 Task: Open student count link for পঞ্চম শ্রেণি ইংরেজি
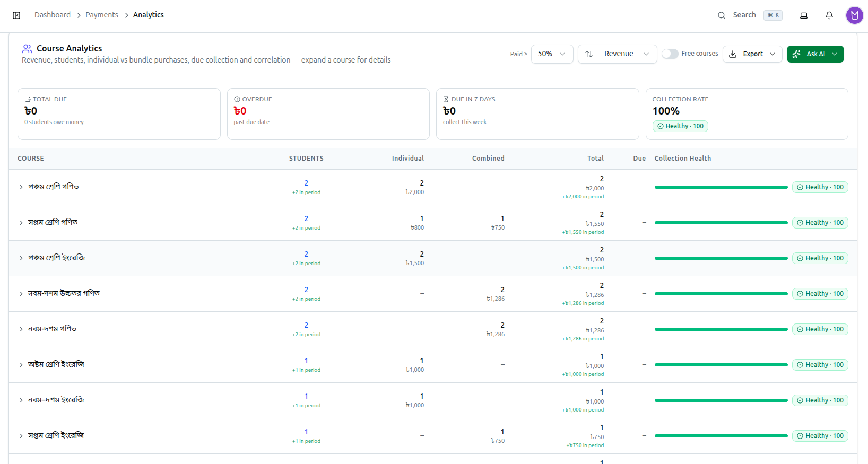306,254
